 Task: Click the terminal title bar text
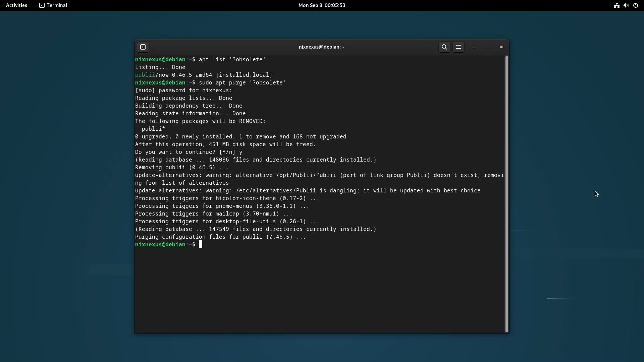[321, 47]
